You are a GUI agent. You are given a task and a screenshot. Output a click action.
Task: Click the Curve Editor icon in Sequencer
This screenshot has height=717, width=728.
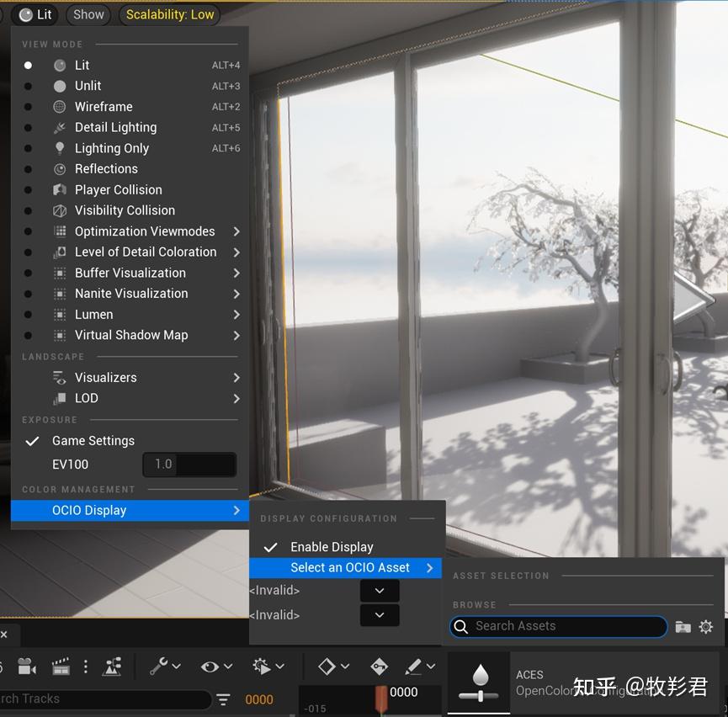[x=113, y=666]
